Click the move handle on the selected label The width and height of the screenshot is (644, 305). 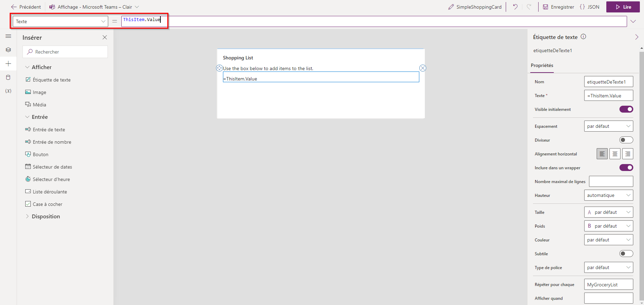click(220, 68)
